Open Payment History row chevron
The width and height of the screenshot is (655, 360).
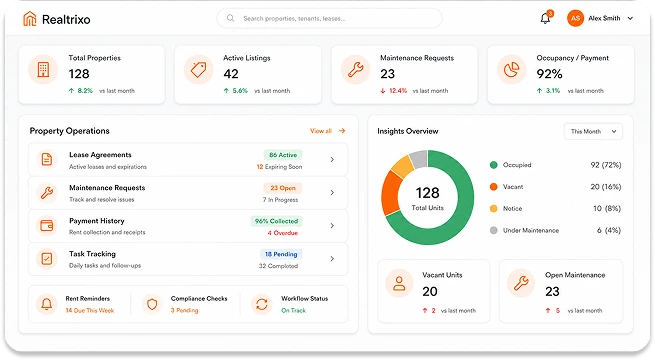coord(332,226)
